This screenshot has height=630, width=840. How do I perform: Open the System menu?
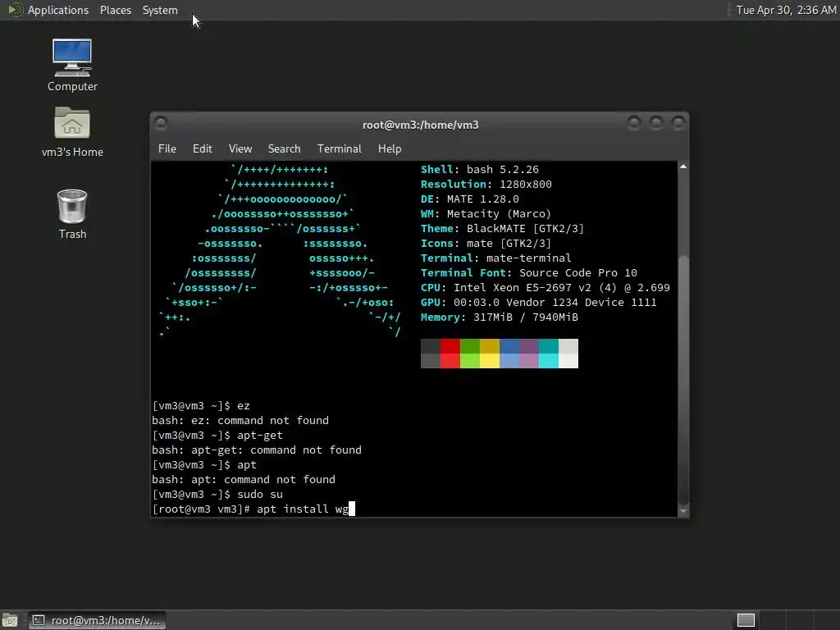coord(160,10)
